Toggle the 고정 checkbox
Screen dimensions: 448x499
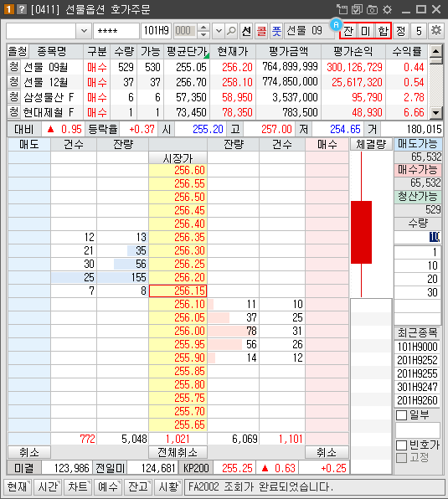pyautogui.click(x=402, y=458)
